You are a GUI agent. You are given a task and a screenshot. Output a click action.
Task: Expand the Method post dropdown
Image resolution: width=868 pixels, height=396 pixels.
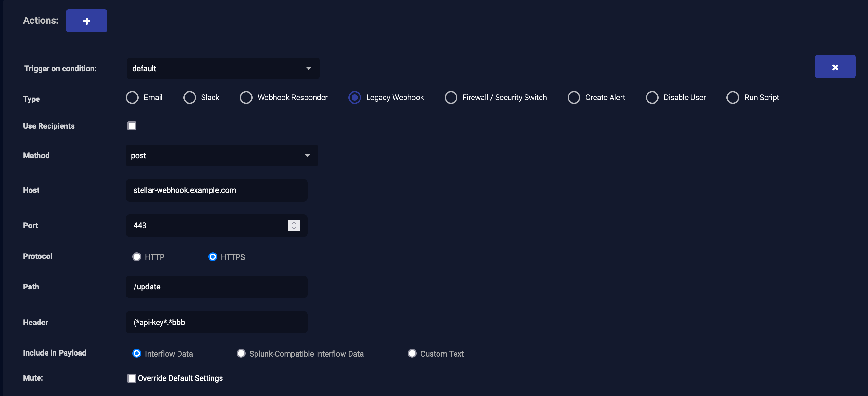(222, 155)
